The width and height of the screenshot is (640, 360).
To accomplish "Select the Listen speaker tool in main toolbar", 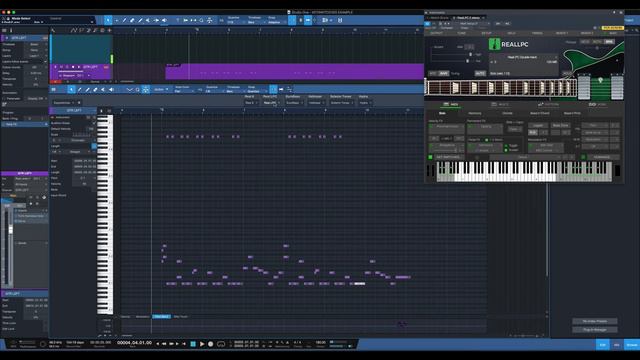I will click(x=164, y=20).
